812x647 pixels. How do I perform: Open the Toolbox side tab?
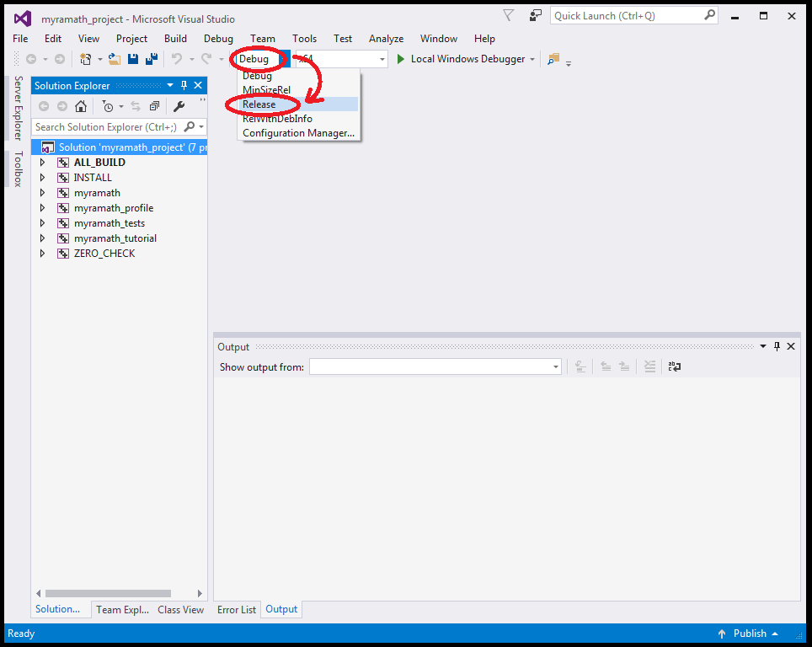19,168
